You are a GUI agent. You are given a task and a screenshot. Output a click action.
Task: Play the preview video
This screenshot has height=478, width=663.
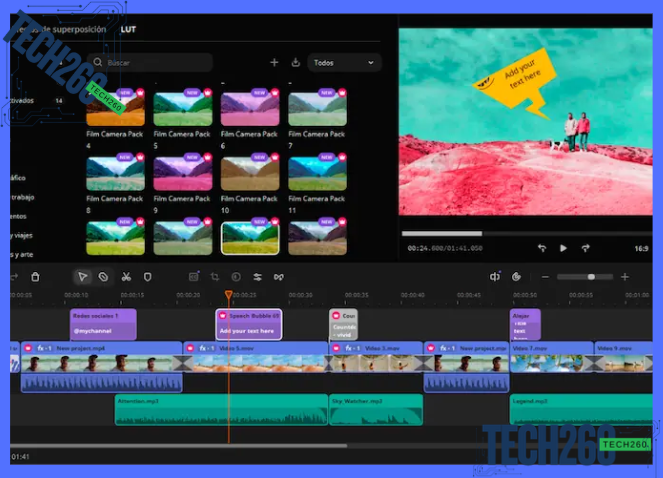[563, 248]
